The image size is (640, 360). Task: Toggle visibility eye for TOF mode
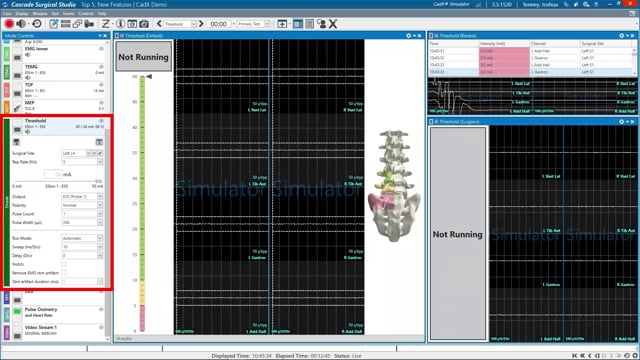pos(101,85)
